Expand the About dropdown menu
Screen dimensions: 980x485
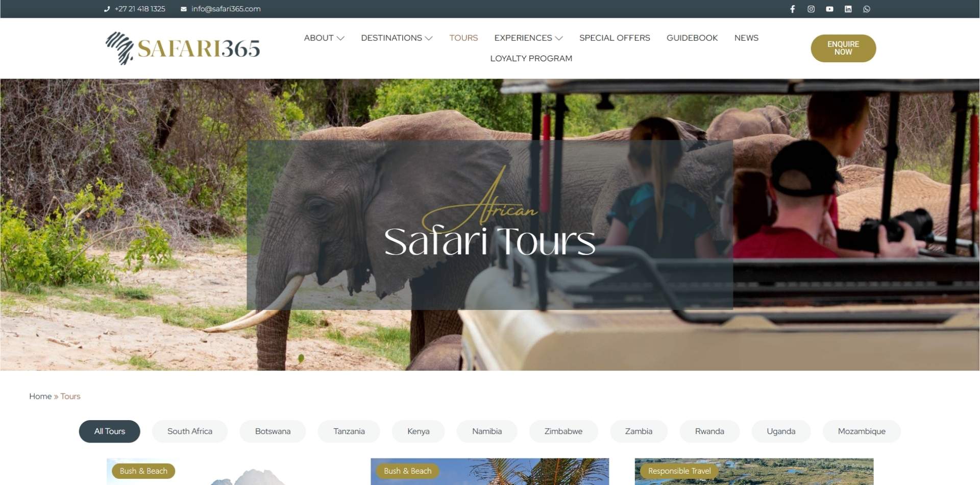[x=324, y=38]
